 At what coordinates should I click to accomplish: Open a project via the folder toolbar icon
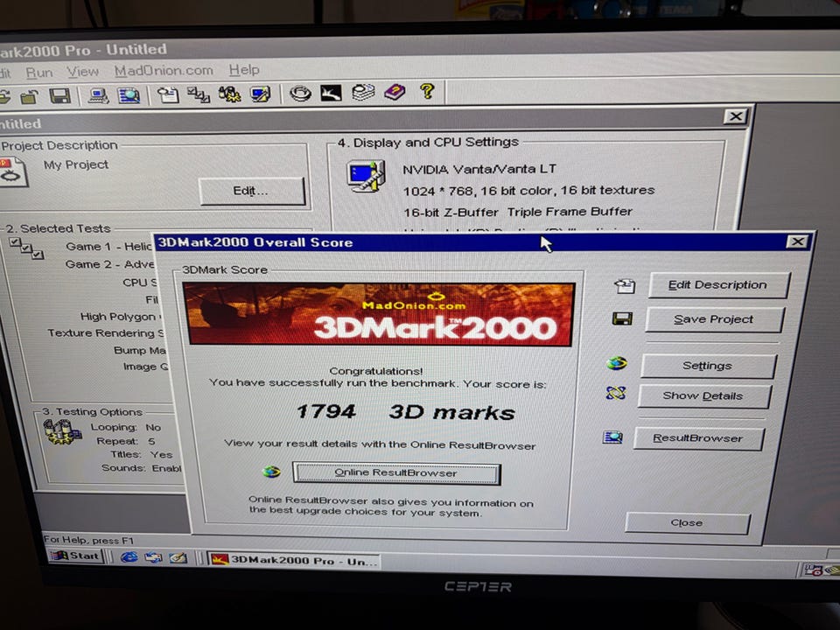pos(29,97)
